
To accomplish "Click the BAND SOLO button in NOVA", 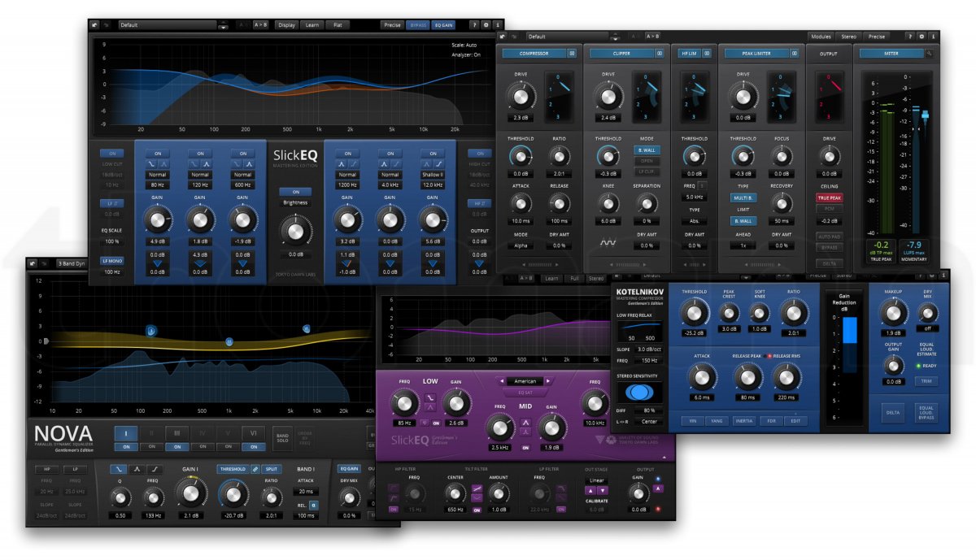I will [281, 436].
